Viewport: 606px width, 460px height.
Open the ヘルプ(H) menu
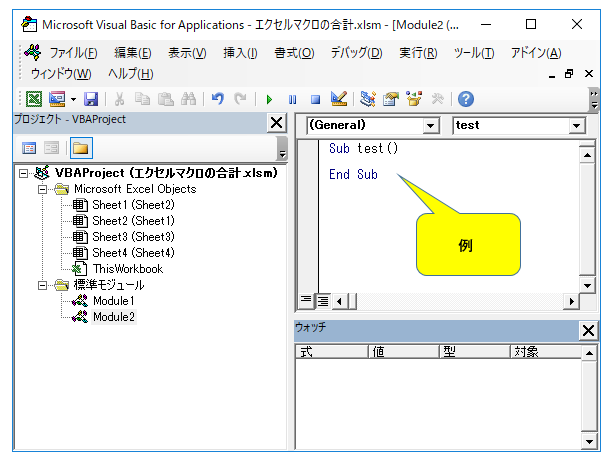pos(130,73)
